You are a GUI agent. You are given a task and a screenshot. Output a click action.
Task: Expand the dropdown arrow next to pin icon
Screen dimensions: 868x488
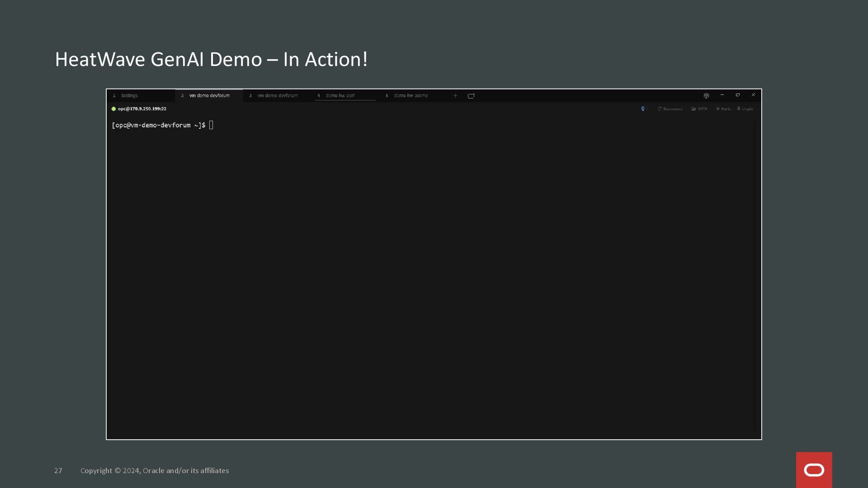(648, 109)
